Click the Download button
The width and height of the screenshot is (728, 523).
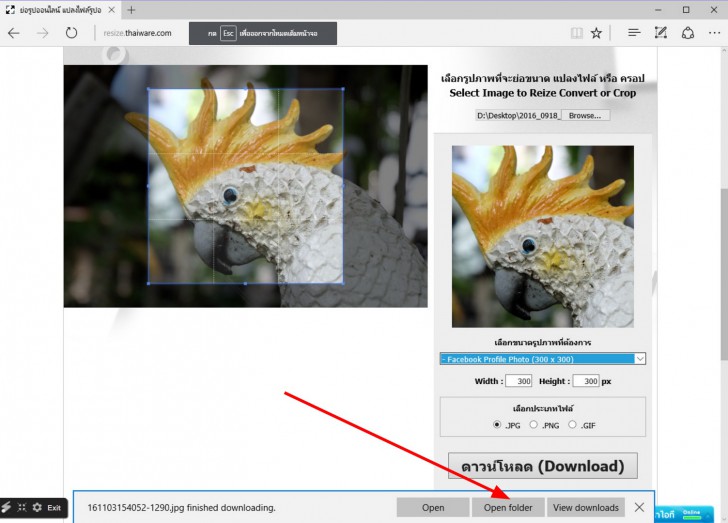coord(543,466)
